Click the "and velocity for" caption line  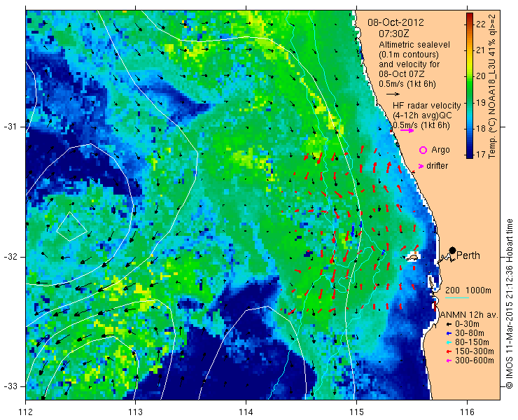[x=409, y=64]
